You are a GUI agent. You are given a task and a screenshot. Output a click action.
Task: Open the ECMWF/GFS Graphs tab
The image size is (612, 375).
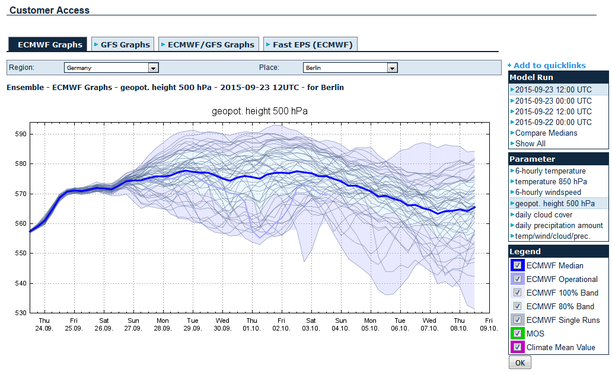(208, 44)
